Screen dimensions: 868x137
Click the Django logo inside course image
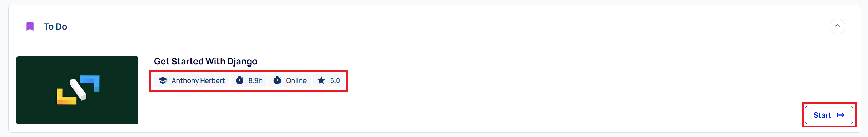[78, 90]
